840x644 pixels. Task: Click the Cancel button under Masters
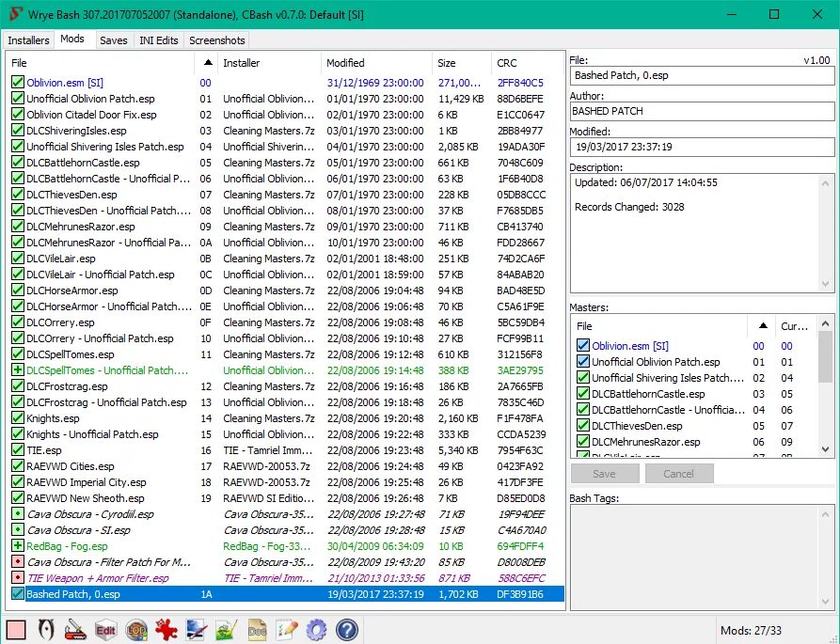click(x=679, y=474)
